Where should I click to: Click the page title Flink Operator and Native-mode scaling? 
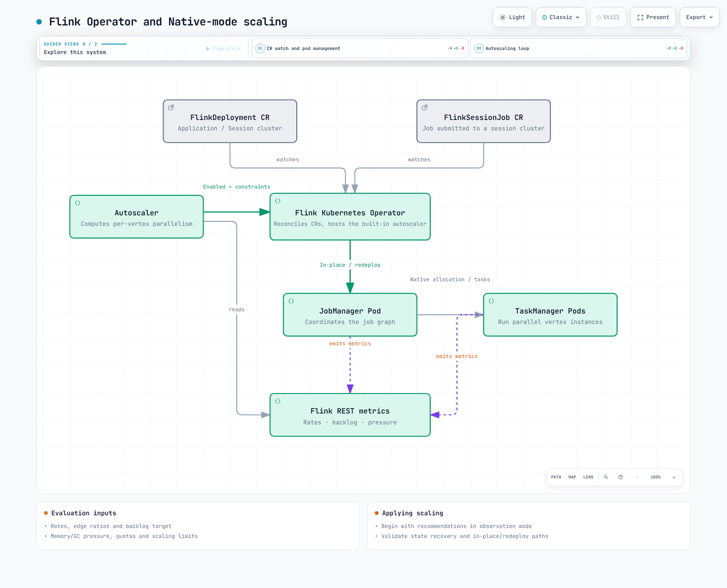click(x=168, y=22)
